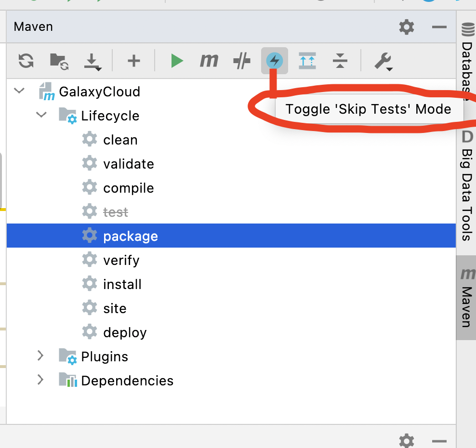Screen dimensions: 476x448
Task: Click the Plugins folder icon
Action: 68,356
